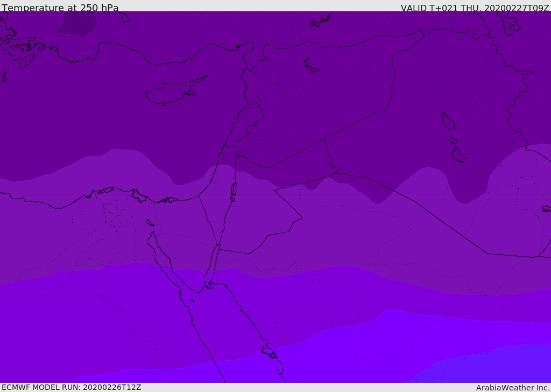Click the 'Temperature at 250 hPa' title
551x392 pixels.
[x=60, y=8]
